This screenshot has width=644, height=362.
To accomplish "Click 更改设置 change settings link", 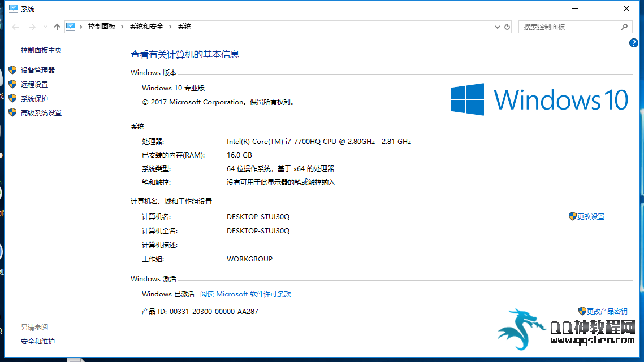I will click(591, 217).
